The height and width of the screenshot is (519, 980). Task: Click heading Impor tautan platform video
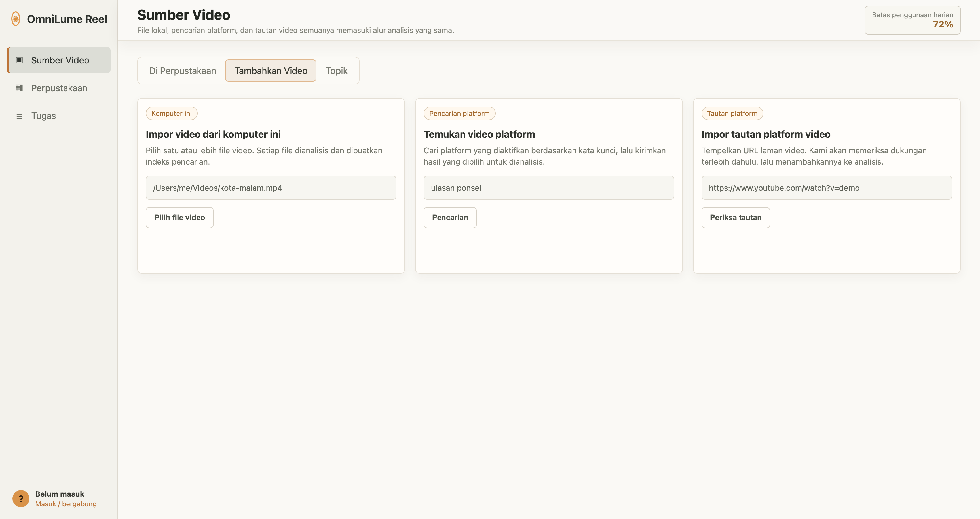click(x=766, y=134)
